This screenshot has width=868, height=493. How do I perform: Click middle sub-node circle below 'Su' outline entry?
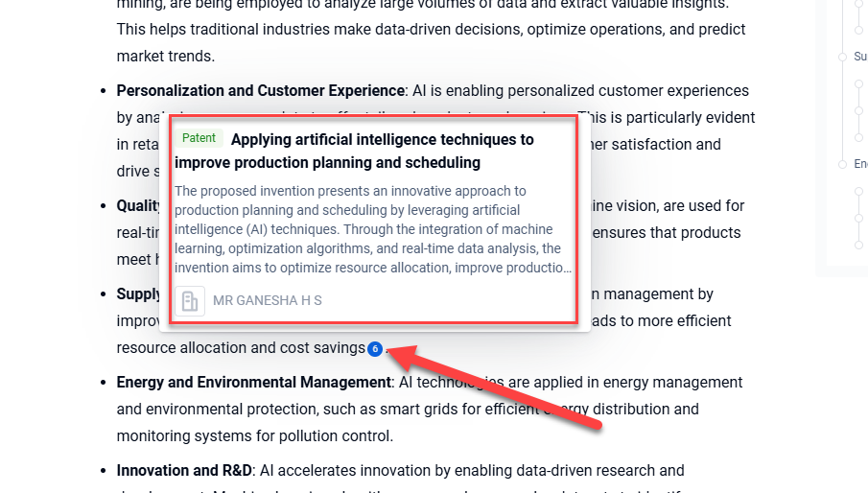pos(858,110)
